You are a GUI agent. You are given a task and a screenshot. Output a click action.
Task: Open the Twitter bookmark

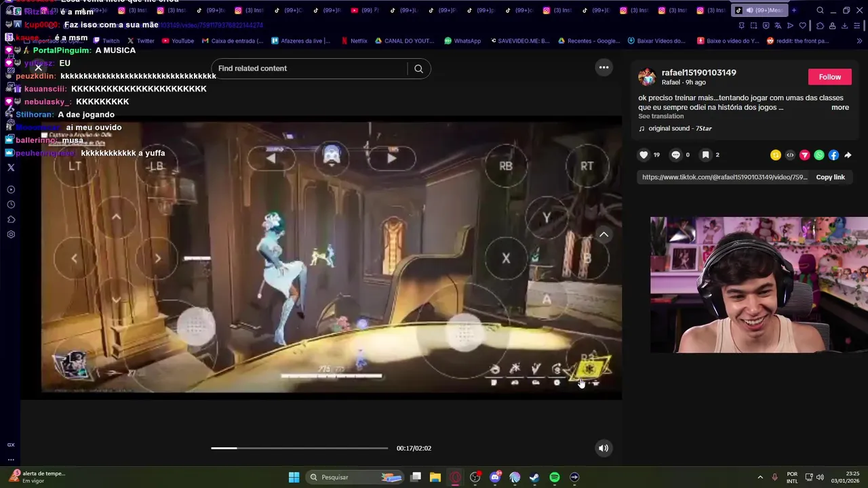[141, 41]
